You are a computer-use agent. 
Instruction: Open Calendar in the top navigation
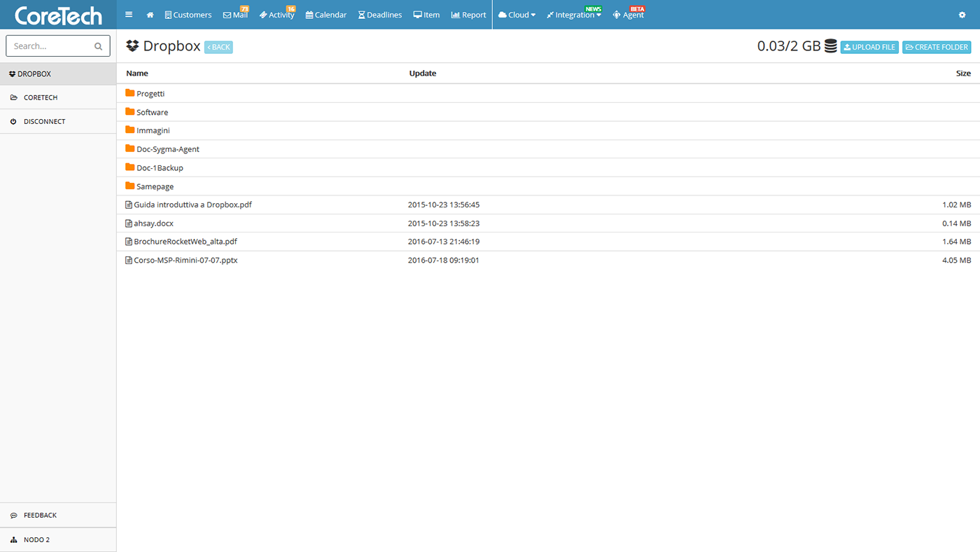click(x=326, y=15)
